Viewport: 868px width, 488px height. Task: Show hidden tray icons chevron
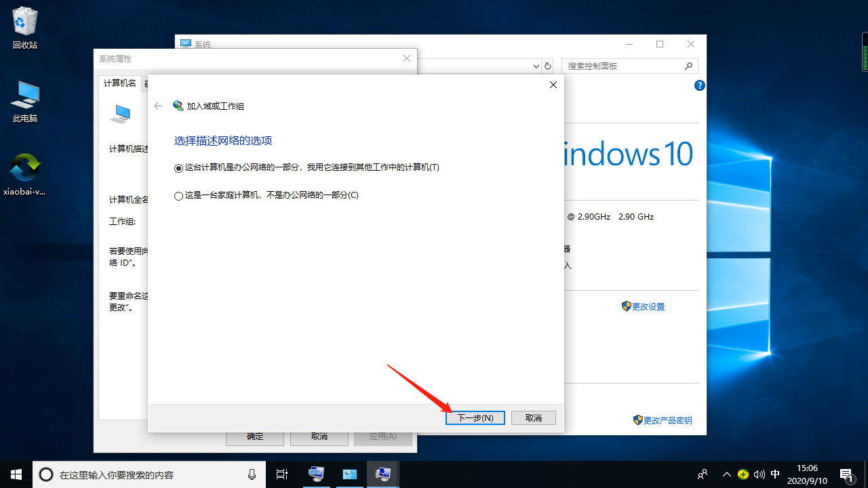727,474
